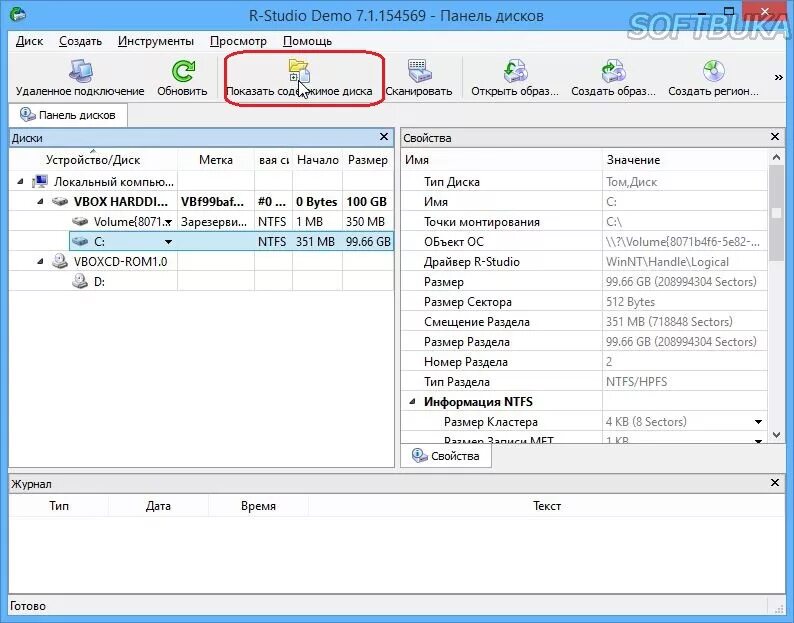Image resolution: width=794 pixels, height=623 pixels.
Task: Click the R-Studio app icon in title bar
Action: coord(18,14)
